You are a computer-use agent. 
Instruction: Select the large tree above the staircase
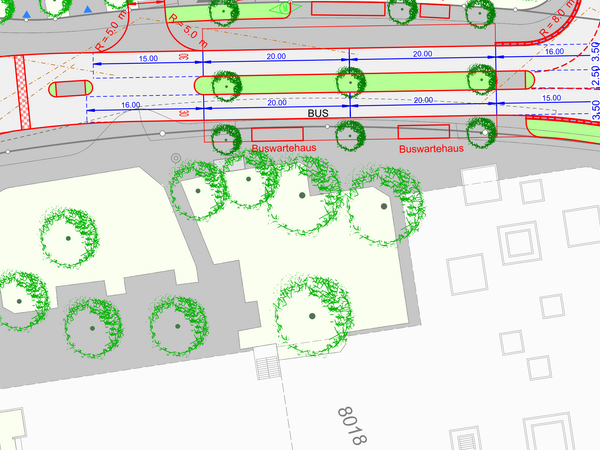pyautogui.click(x=313, y=316)
